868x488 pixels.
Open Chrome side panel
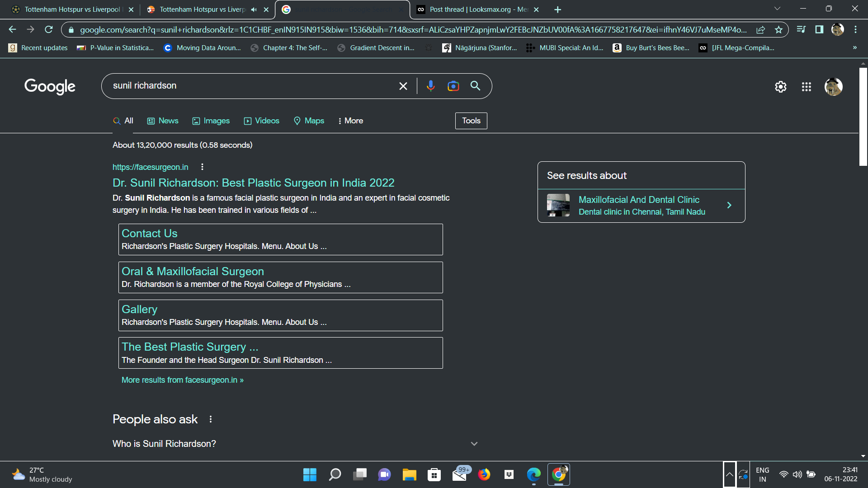[819, 29]
